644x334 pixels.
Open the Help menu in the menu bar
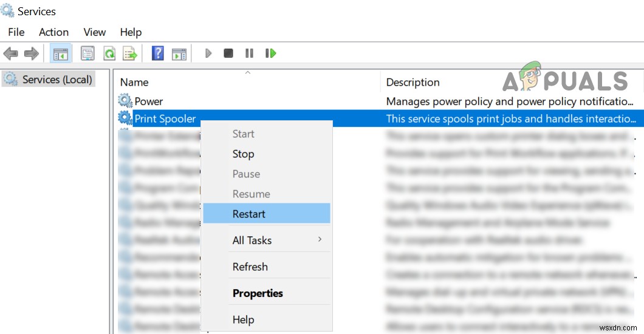click(131, 32)
